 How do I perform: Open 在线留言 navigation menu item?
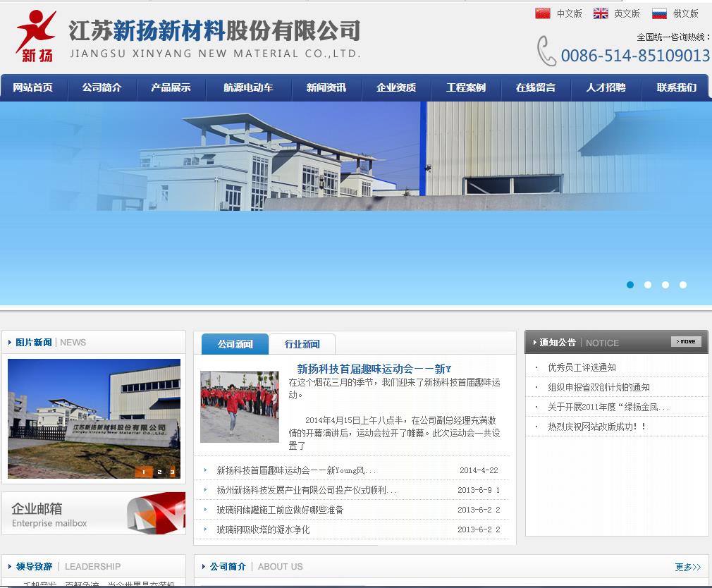click(x=536, y=87)
